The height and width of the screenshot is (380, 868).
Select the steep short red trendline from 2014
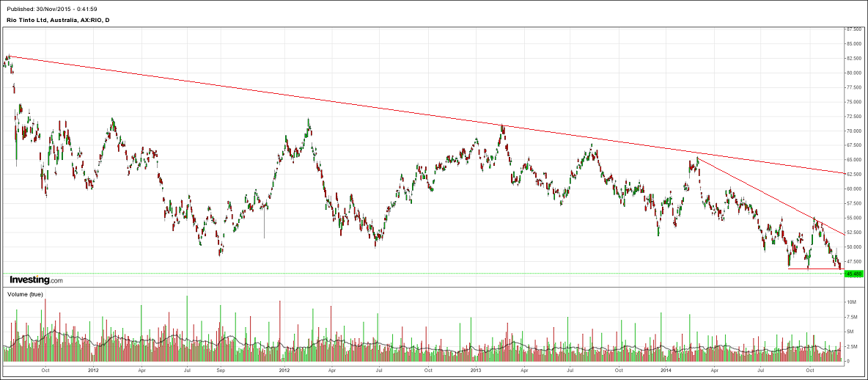(x=770, y=195)
